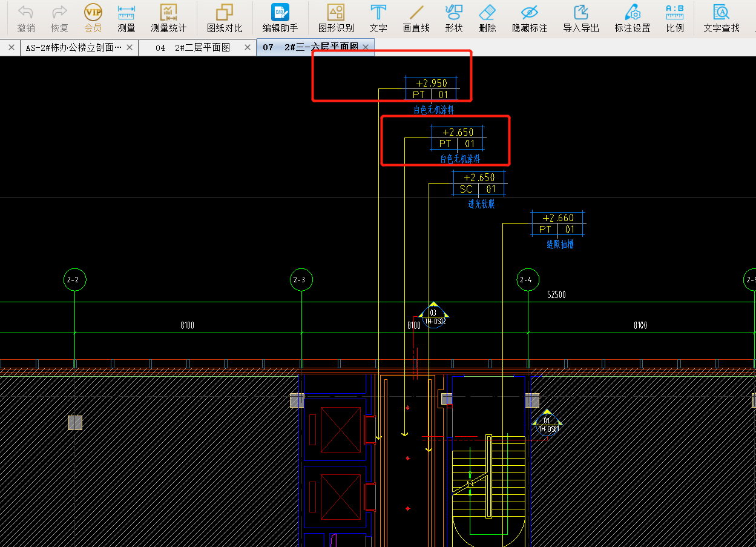
Task: Open 标注设置 annotation settings
Action: pos(633,13)
